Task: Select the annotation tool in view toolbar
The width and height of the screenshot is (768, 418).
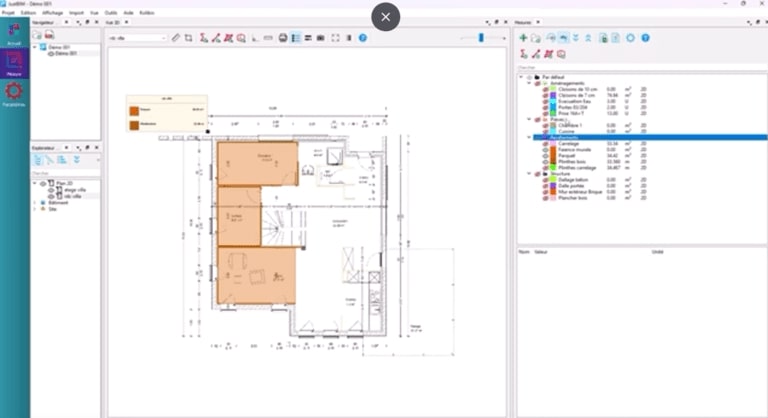Action: (241, 38)
